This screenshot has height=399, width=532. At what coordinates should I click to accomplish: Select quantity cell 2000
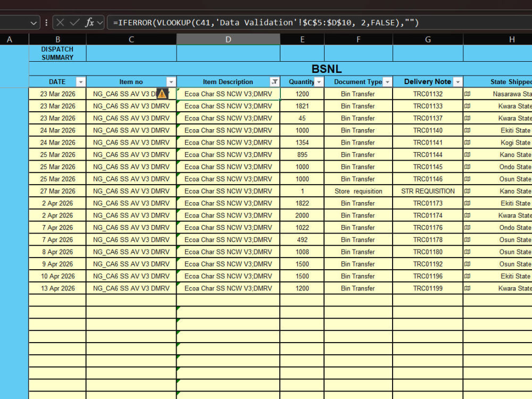[x=302, y=215]
